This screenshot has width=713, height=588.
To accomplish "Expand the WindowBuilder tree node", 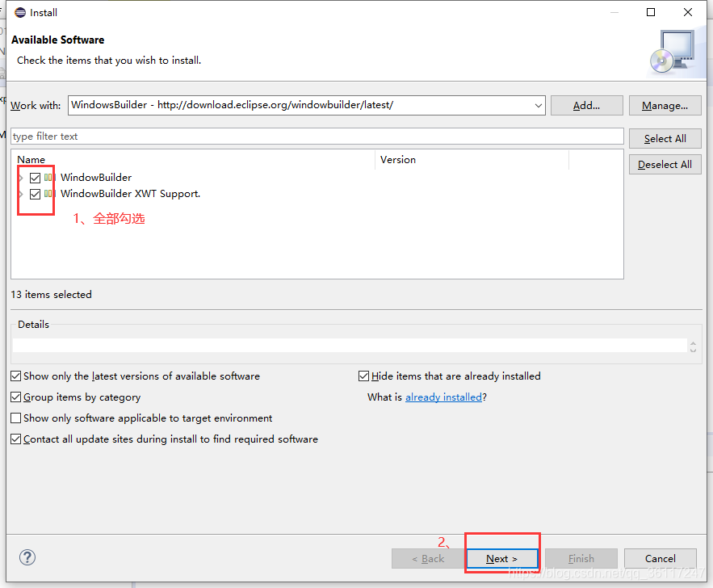I will tap(21, 178).
